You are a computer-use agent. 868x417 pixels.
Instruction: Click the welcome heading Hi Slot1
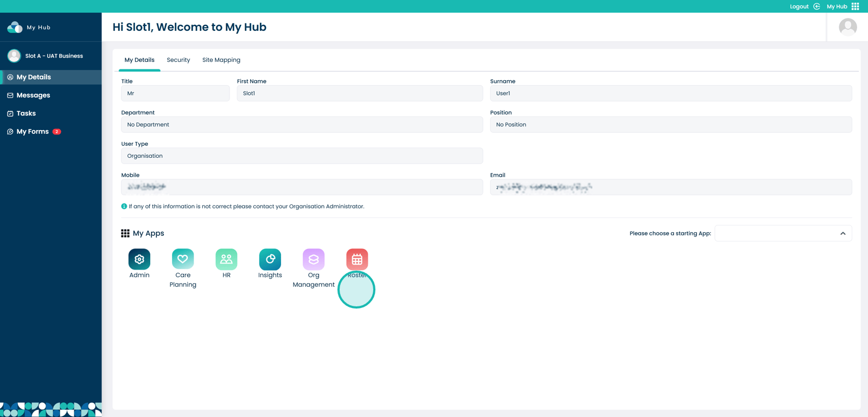[x=189, y=27]
